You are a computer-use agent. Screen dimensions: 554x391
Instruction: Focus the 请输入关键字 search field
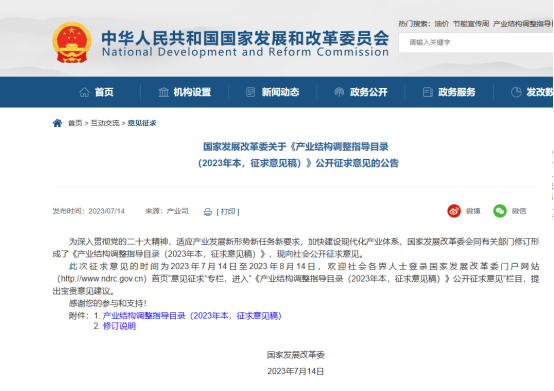(476, 42)
